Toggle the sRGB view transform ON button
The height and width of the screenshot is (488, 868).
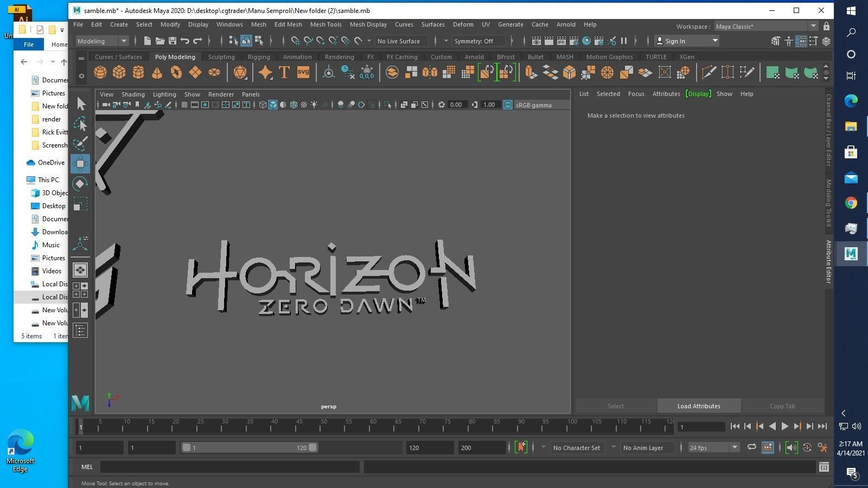(508, 105)
